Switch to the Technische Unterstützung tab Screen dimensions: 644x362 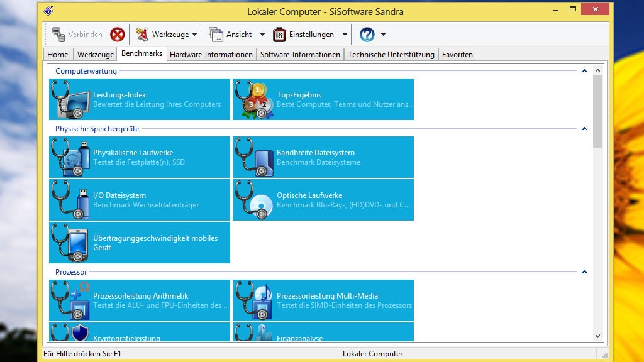(x=391, y=55)
